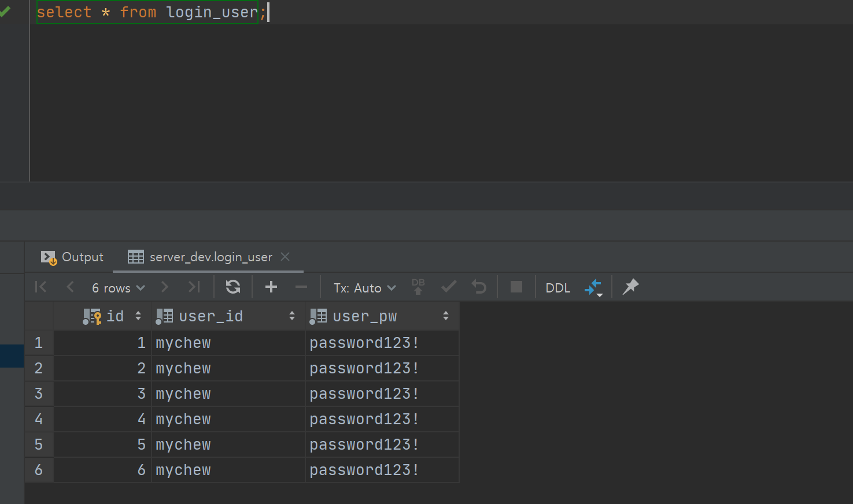Viewport: 853px width, 504px height.
Task: Select the id cell with value 6
Action: click(x=102, y=470)
